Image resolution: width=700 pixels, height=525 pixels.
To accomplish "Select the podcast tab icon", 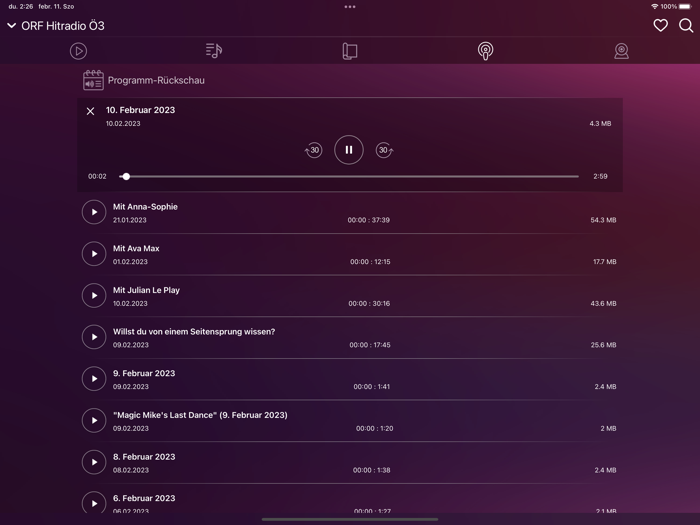I will 485,51.
